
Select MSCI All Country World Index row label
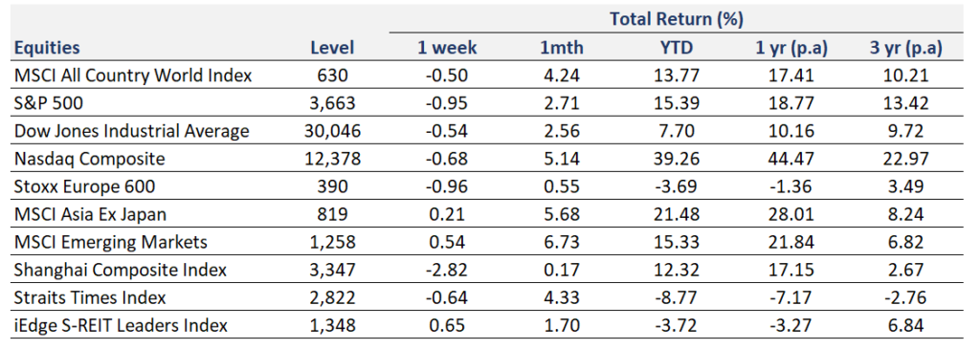click(133, 76)
